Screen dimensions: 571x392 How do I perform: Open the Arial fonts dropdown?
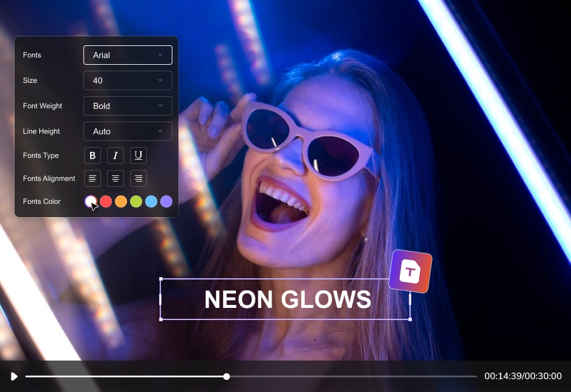(128, 55)
